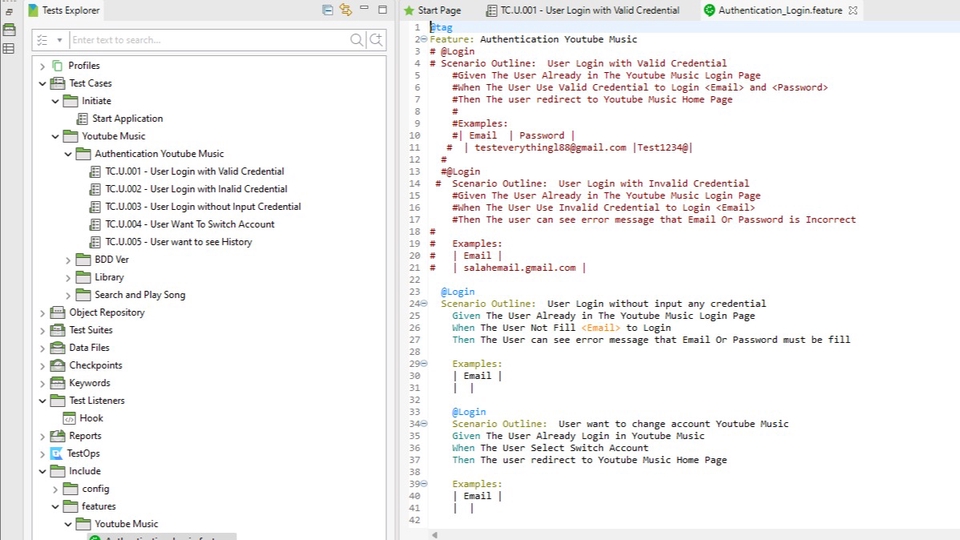The width and height of the screenshot is (960, 540).
Task: Click the search text input field
Action: coord(208,40)
